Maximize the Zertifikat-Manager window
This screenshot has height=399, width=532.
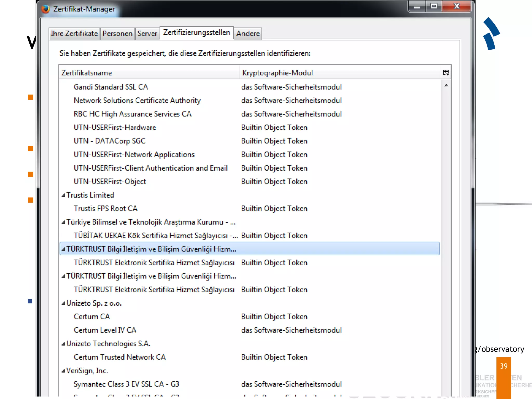pyautogui.click(x=434, y=6)
